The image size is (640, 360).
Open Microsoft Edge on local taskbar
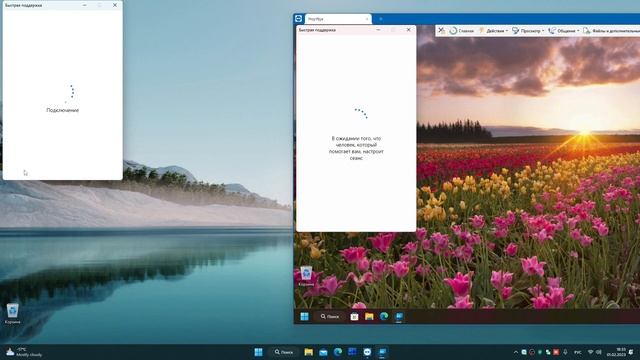pyautogui.click(x=338, y=352)
